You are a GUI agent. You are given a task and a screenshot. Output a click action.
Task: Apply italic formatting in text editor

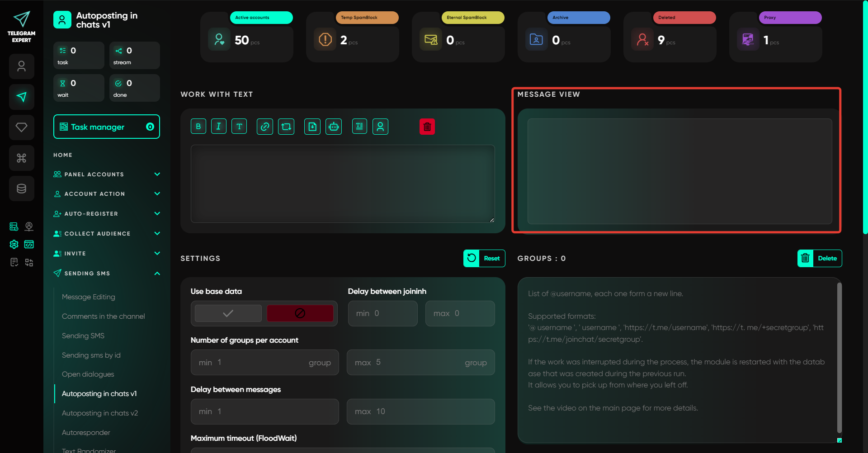219,127
